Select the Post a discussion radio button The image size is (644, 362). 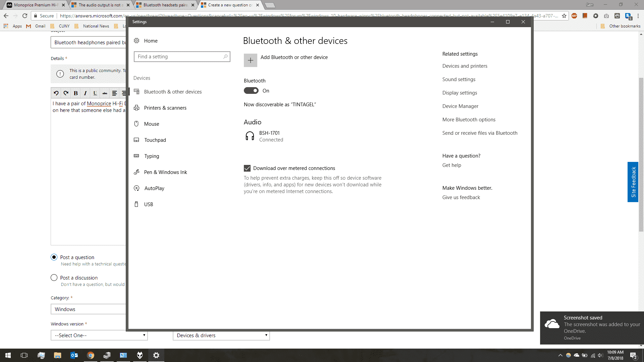pyautogui.click(x=54, y=278)
